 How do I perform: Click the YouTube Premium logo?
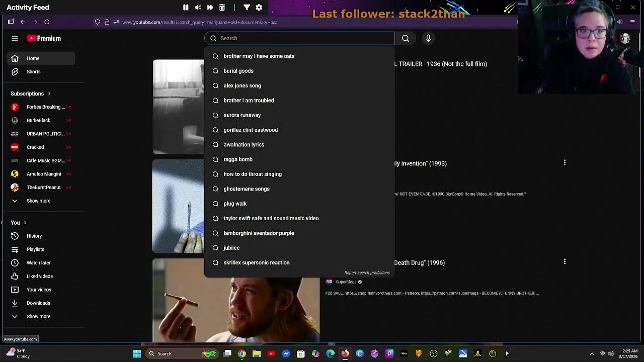(x=44, y=38)
